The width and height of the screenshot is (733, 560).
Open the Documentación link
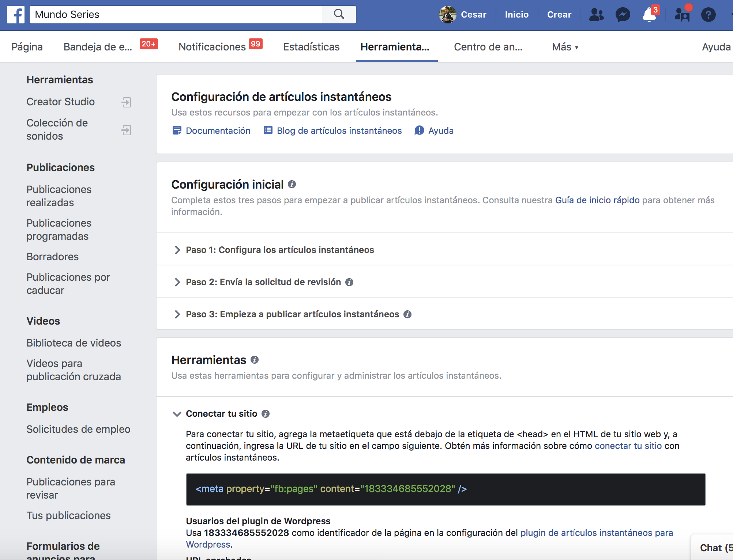click(x=218, y=130)
